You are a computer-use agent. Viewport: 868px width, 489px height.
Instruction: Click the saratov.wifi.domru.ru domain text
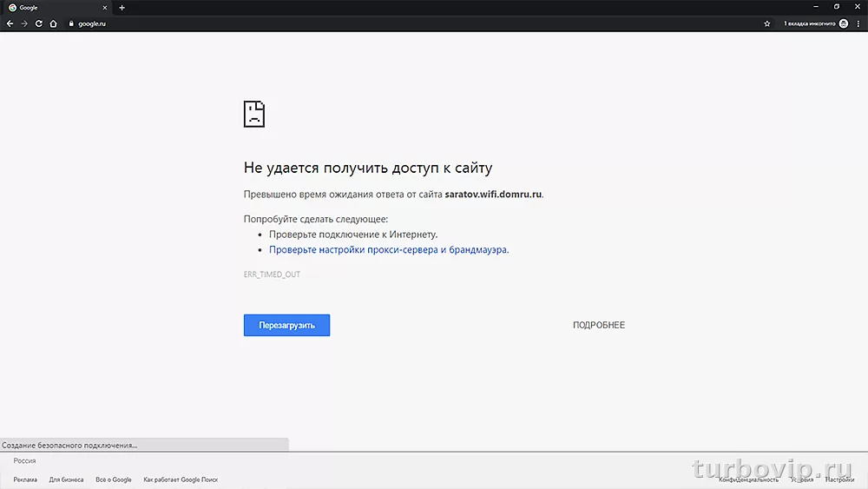tap(493, 195)
